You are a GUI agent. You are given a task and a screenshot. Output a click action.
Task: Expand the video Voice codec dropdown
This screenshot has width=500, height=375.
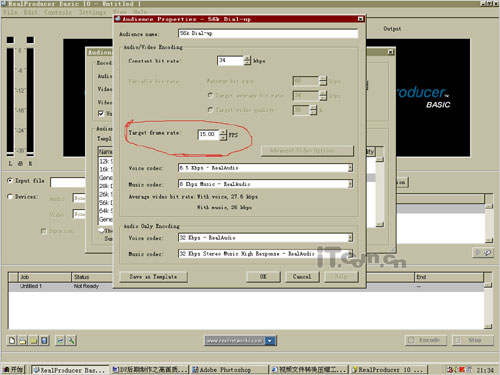[x=350, y=168]
